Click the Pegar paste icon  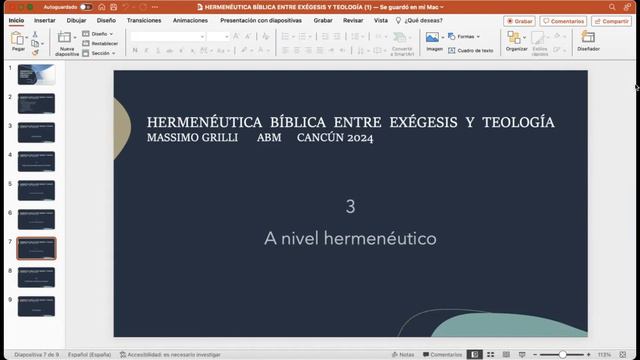17,39
